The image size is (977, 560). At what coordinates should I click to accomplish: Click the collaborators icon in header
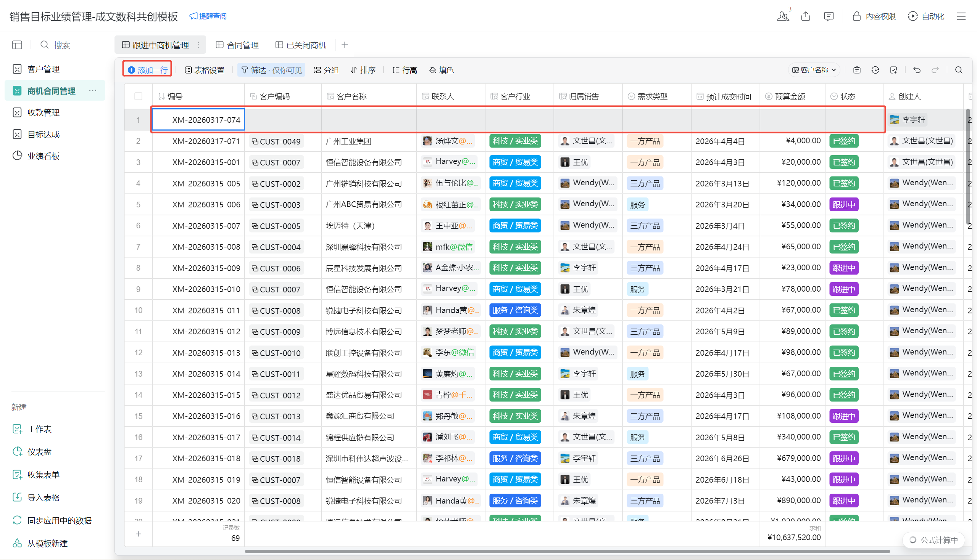(x=783, y=16)
